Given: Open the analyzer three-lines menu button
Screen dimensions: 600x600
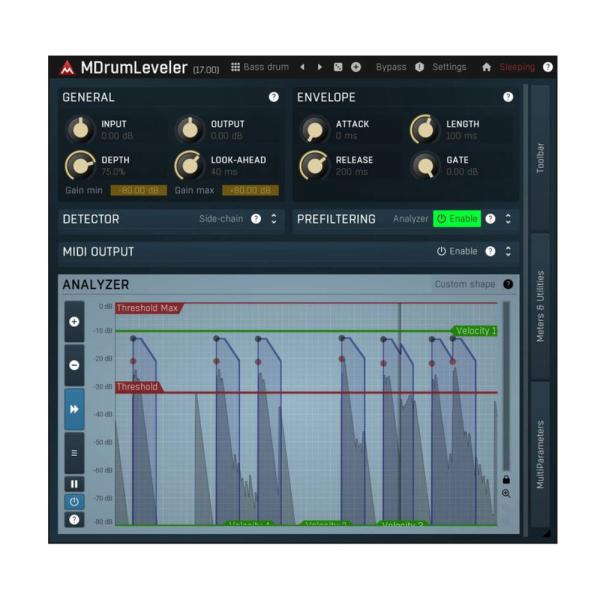Looking at the screenshot, I should (x=74, y=452).
